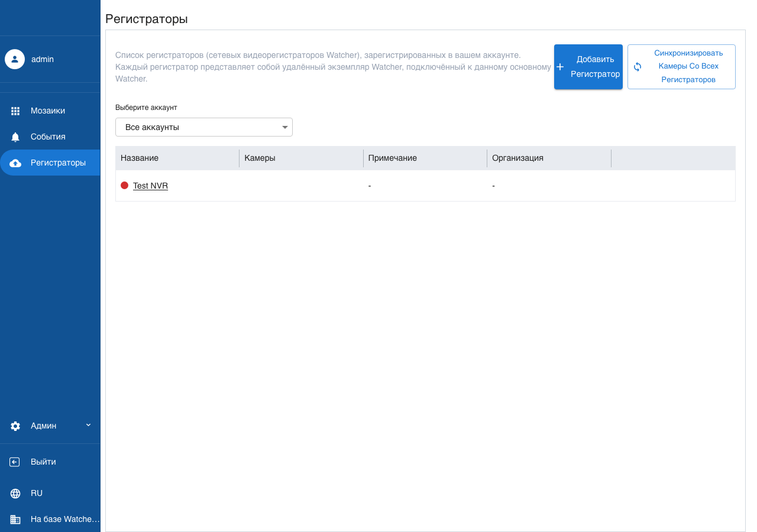Switch language via RU label
Image resolution: width=757 pixels, height=532 pixels.
[37, 493]
